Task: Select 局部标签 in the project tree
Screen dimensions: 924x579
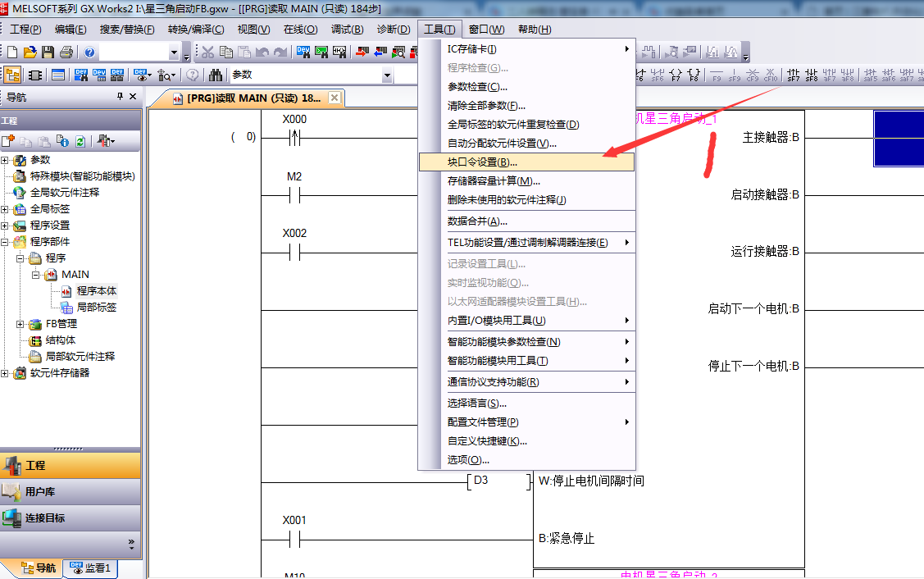Action: pyautogui.click(x=96, y=308)
